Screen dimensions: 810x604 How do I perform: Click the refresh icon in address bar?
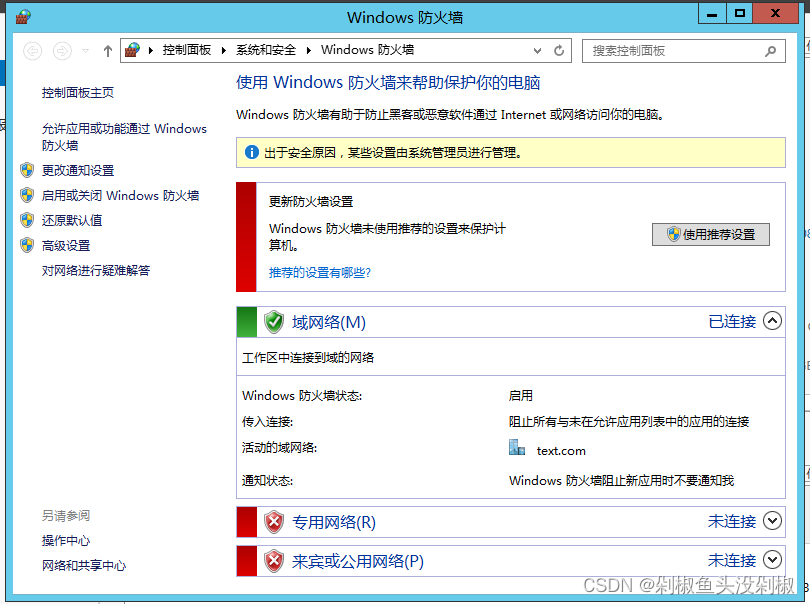point(558,51)
